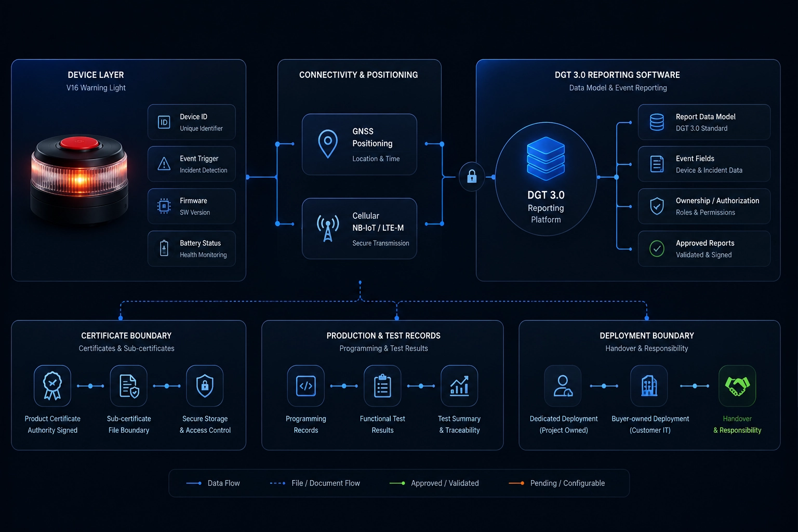The width and height of the screenshot is (798, 532).
Task: Click the 'Pending / Configurable' legend entry
Action: (557, 483)
